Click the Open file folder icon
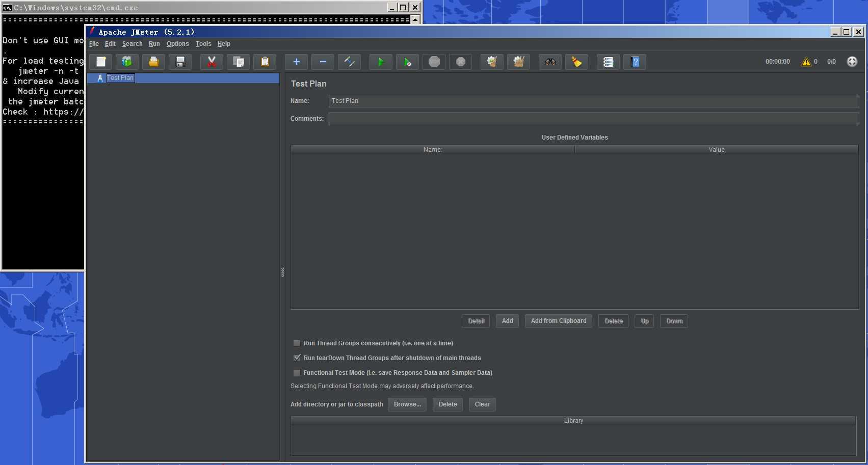The height and width of the screenshot is (465, 868). [153, 62]
